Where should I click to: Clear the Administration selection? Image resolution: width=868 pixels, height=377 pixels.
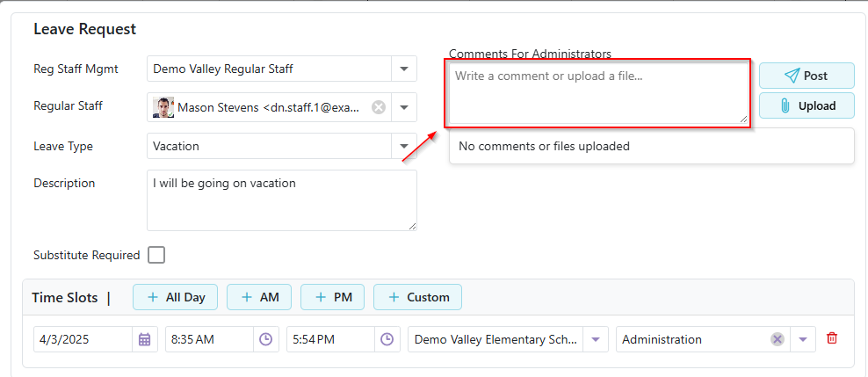(x=777, y=339)
